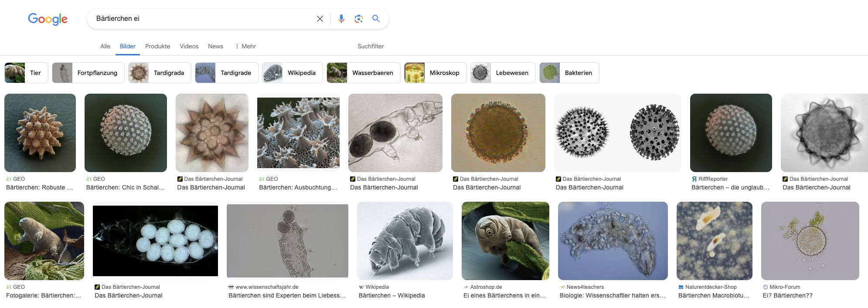
Task: Go to the News tab
Action: click(x=216, y=46)
